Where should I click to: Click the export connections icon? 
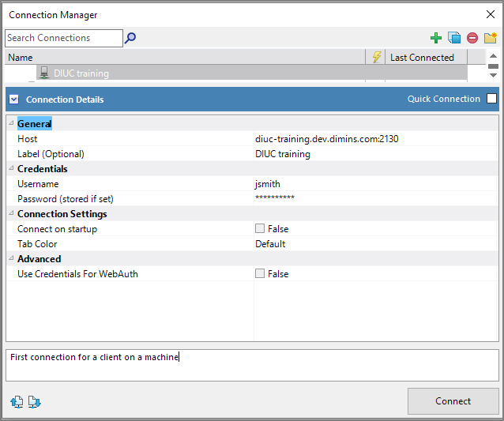pos(17,402)
